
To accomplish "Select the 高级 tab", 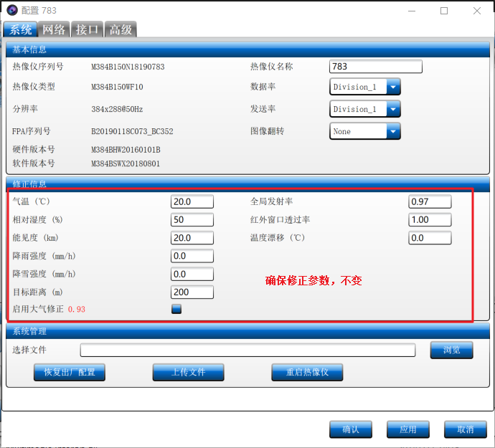I will [x=120, y=29].
